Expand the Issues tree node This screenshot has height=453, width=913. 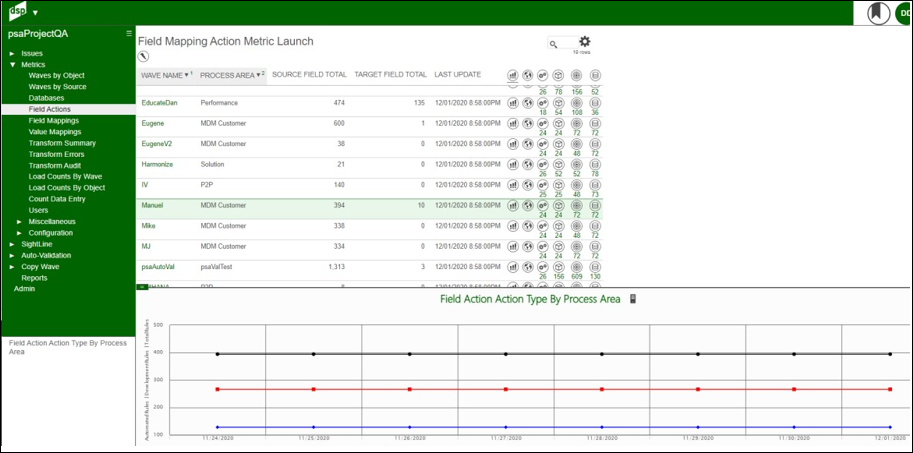[x=12, y=54]
